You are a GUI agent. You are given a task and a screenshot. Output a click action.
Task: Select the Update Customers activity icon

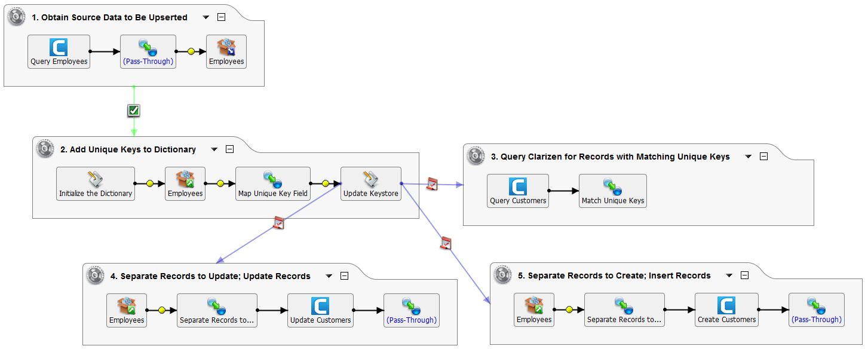click(x=320, y=306)
